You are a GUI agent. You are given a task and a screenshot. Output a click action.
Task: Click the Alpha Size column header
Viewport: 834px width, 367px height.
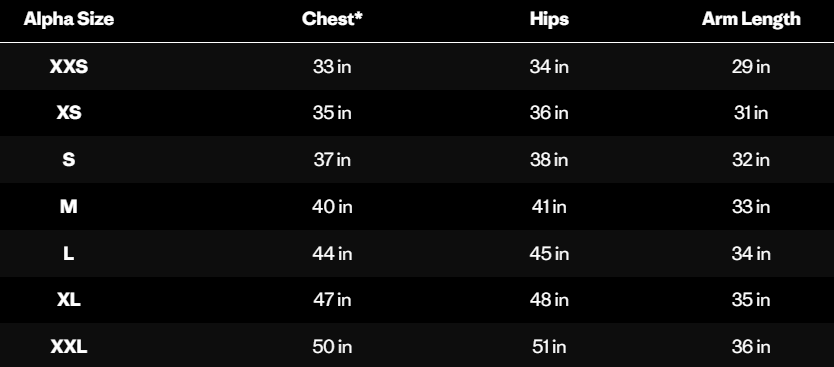(x=69, y=19)
